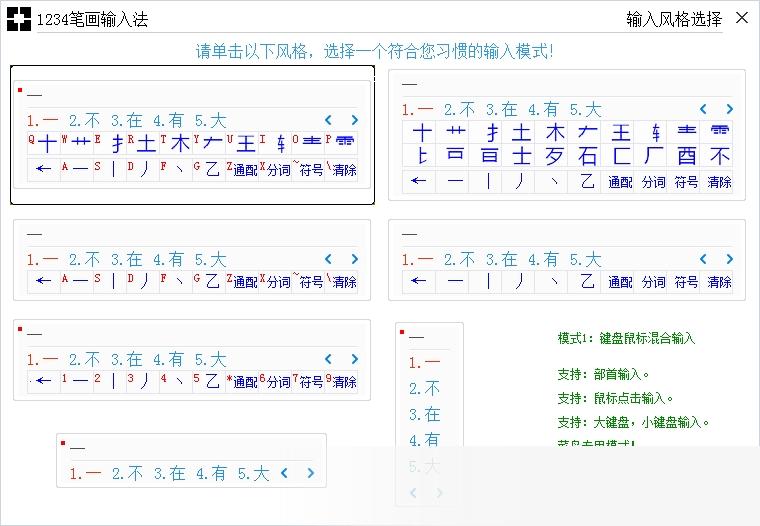Click the 模式1: 键盘鼠标混合输入 description
Image resolution: width=760 pixels, height=526 pixels.
click(626, 338)
